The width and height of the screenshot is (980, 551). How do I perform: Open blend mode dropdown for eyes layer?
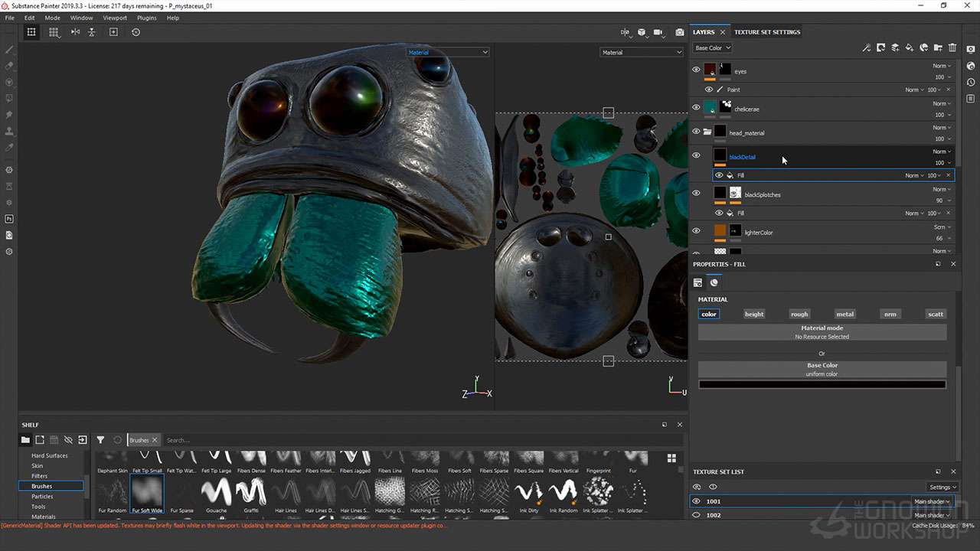(x=942, y=66)
